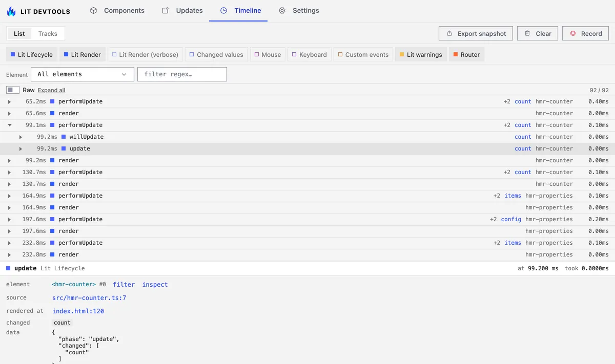Switch to the Tracks view
The height and width of the screenshot is (364, 615).
pyautogui.click(x=48, y=34)
